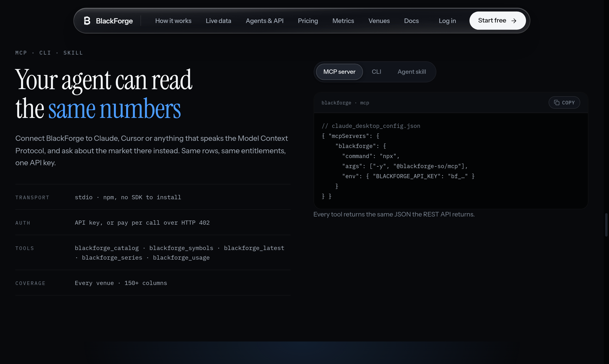Click the "same numbers" blue headline text

[x=114, y=109]
